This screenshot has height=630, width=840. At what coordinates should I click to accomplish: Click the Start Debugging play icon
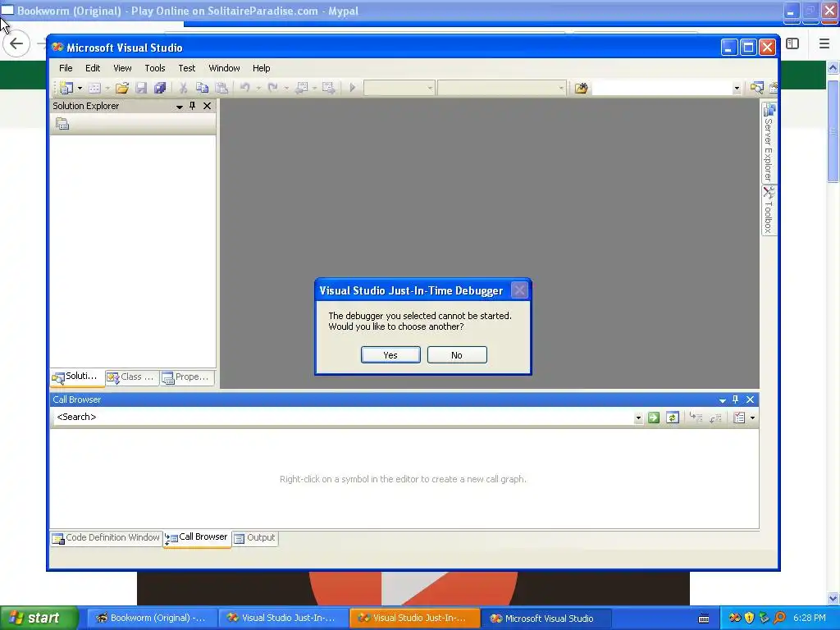pos(352,88)
